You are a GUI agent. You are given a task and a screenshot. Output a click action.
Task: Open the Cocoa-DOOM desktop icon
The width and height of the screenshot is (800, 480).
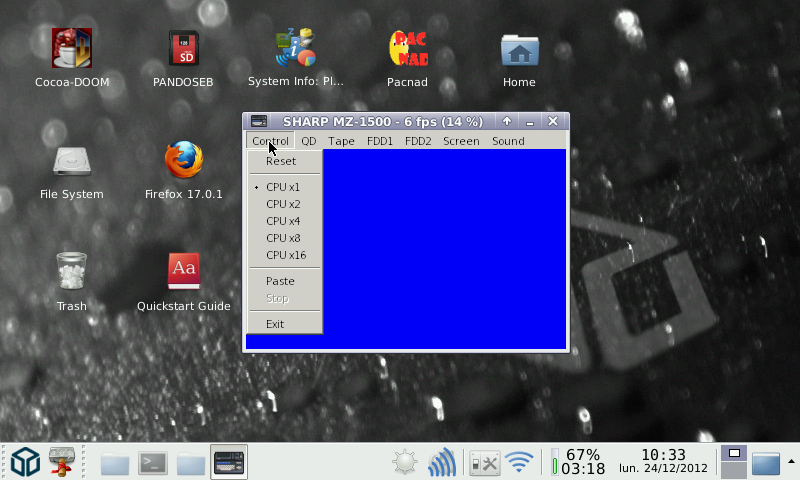pyautogui.click(x=71, y=48)
